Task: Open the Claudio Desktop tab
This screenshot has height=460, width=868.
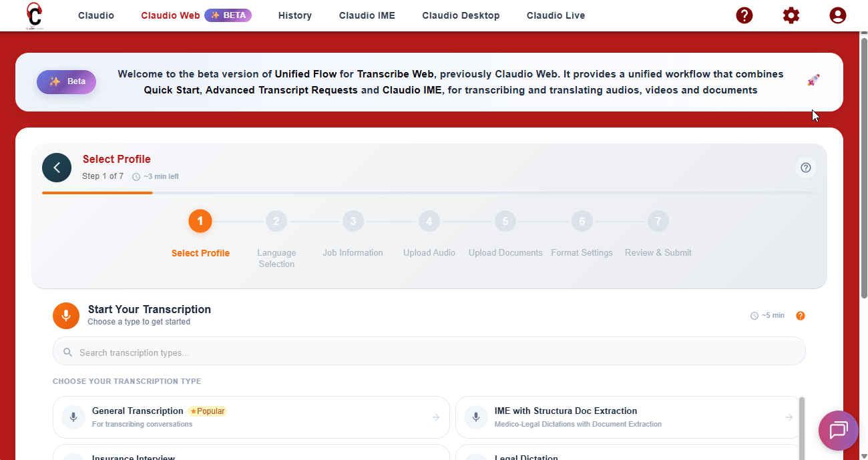Action: click(x=461, y=15)
